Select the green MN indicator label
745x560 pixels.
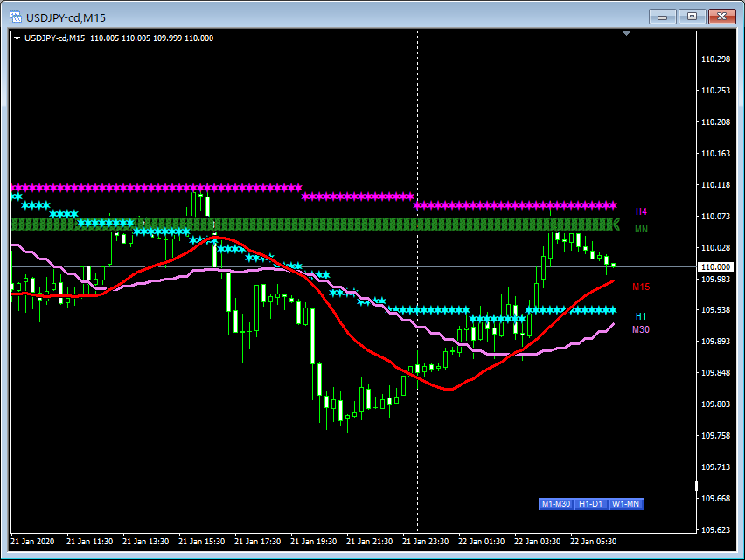tap(641, 229)
